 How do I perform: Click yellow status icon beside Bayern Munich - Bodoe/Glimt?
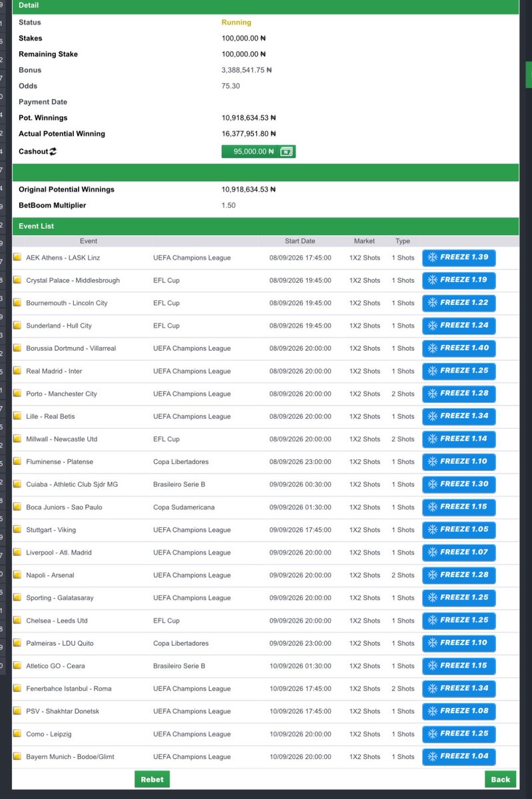[17, 756]
